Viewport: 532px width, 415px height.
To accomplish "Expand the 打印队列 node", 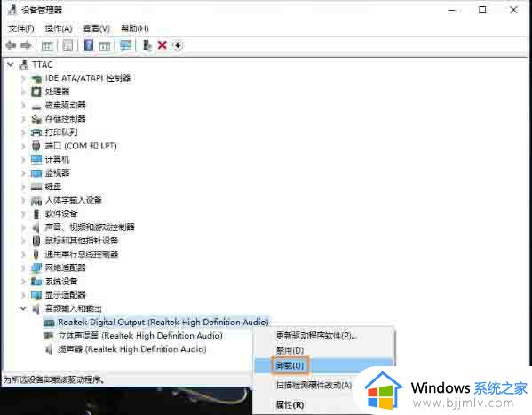I will [x=23, y=132].
